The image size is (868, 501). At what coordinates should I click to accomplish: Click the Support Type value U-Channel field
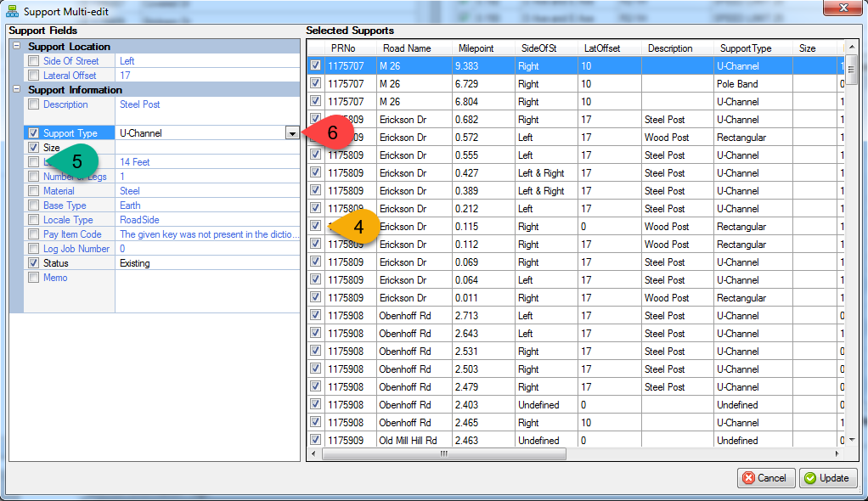click(200, 132)
